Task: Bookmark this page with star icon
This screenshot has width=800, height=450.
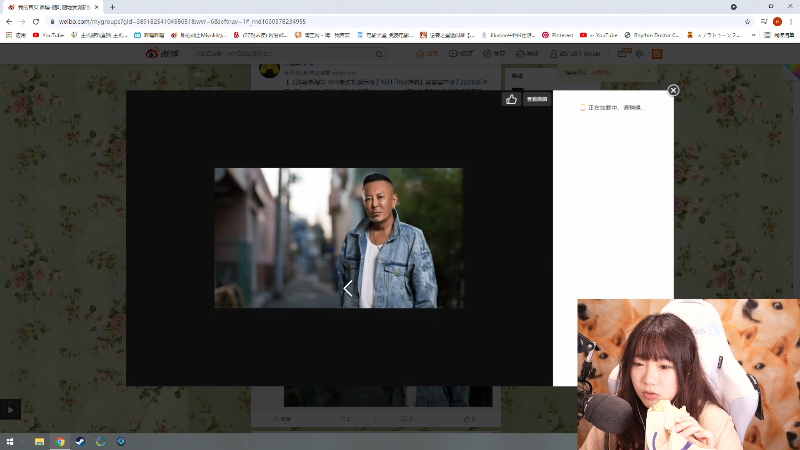Action: [x=747, y=21]
